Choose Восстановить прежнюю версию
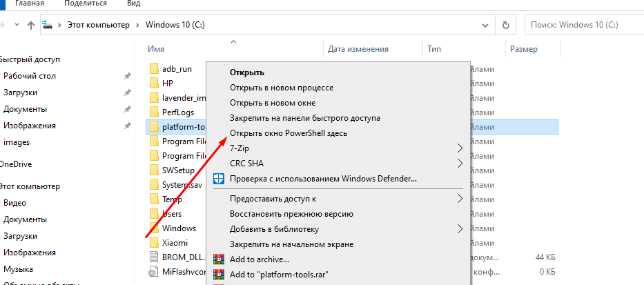Image resolution: width=644 pixels, height=285 pixels. point(291,214)
